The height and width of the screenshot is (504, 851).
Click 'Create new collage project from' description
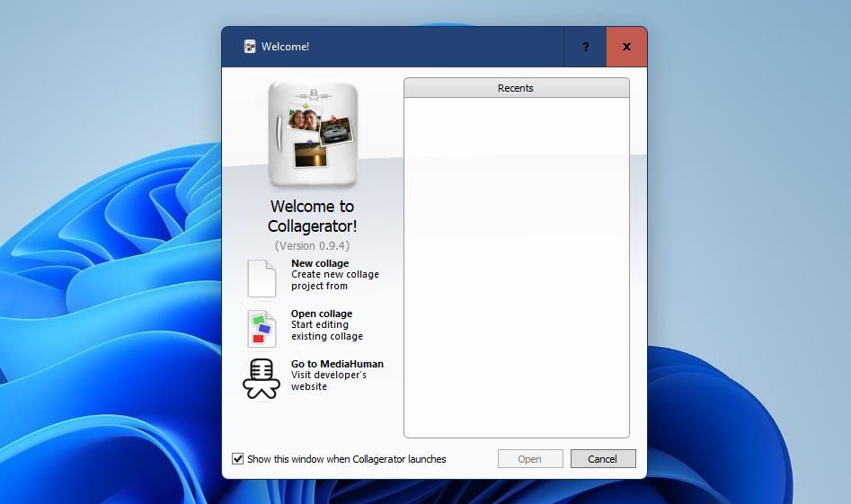click(x=335, y=280)
